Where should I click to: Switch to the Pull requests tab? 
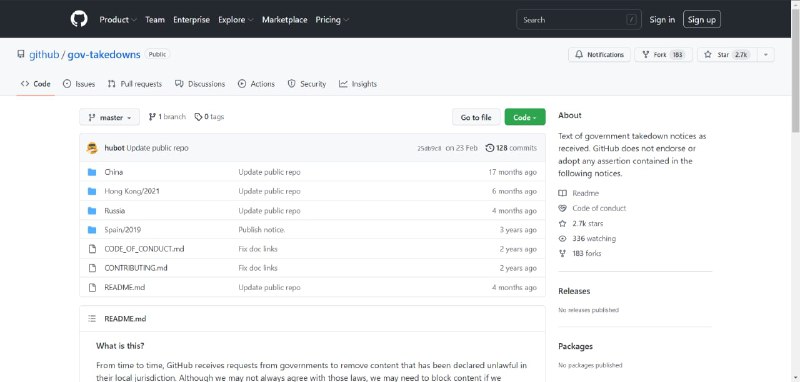tap(135, 84)
